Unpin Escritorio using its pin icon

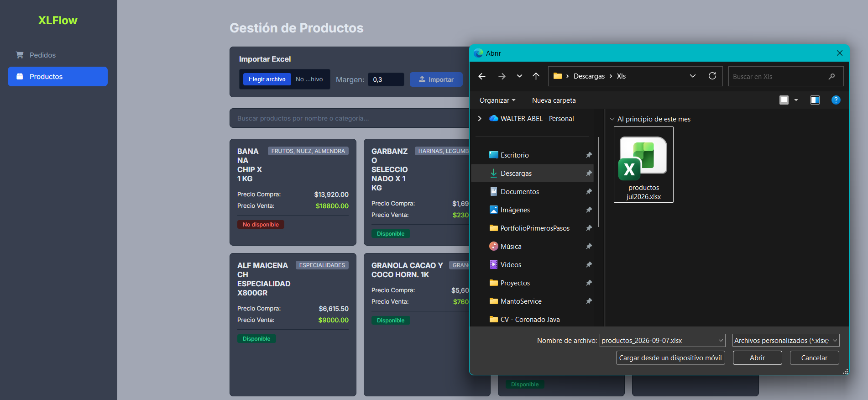tap(589, 155)
